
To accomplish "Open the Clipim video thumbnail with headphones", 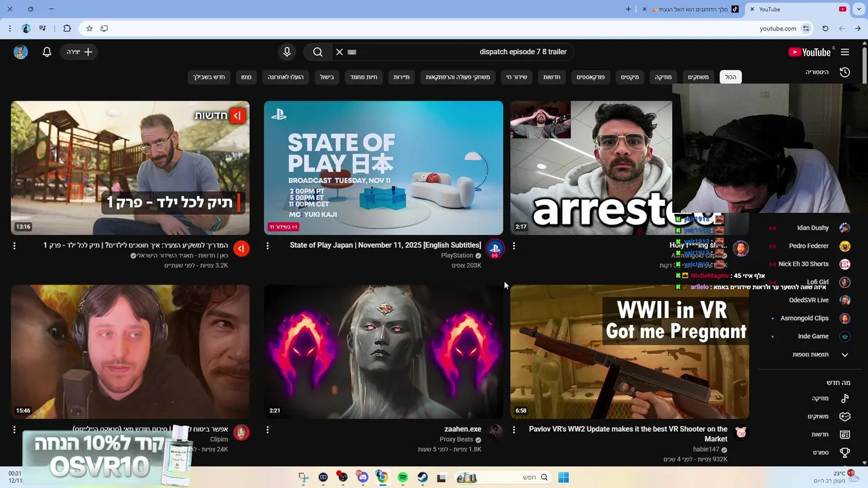I will coord(130,352).
